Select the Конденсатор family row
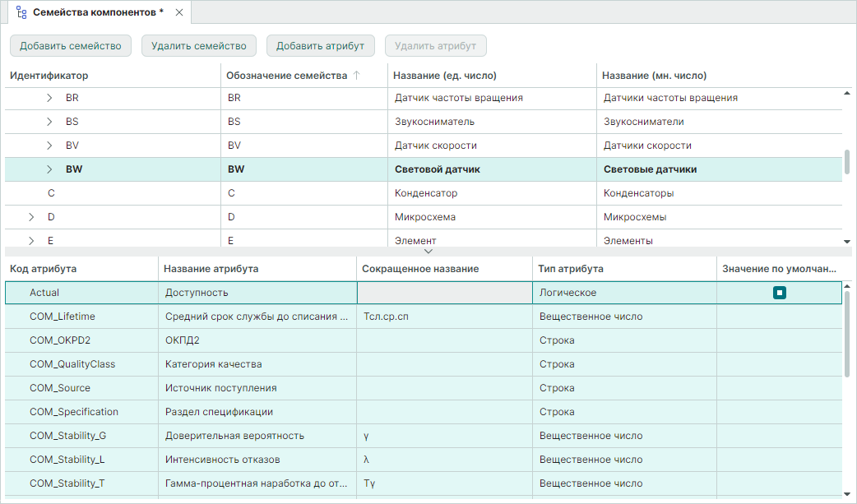857x504 pixels. (x=426, y=193)
